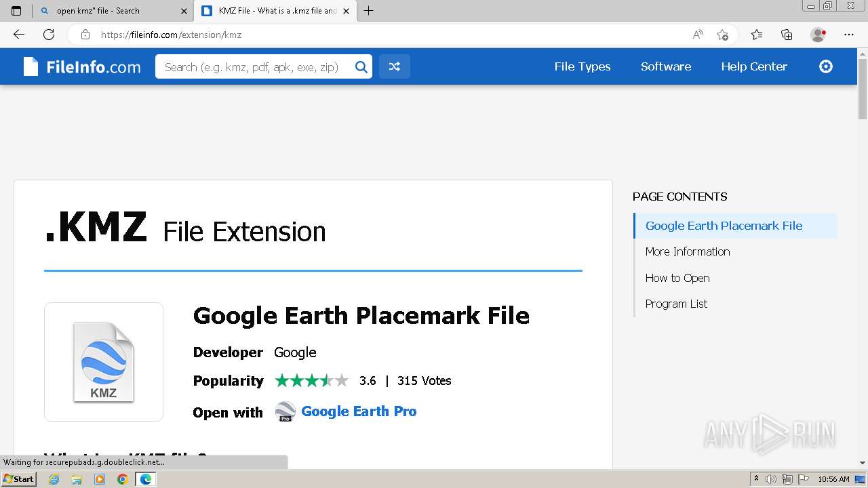Click the Google Earth Pro program icon
This screenshot has width=868, height=488.
(x=285, y=411)
